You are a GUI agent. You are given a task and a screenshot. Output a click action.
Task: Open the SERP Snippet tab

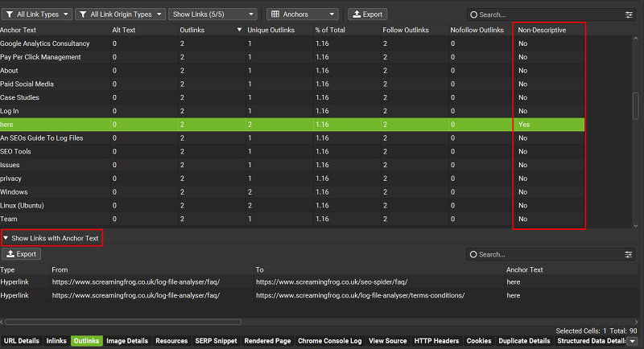pyautogui.click(x=216, y=341)
